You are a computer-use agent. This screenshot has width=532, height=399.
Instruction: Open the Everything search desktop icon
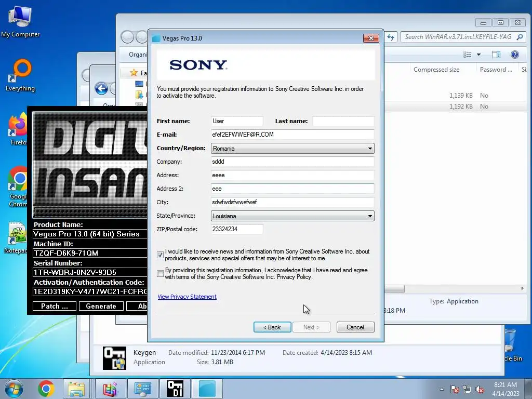(x=20, y=75)
